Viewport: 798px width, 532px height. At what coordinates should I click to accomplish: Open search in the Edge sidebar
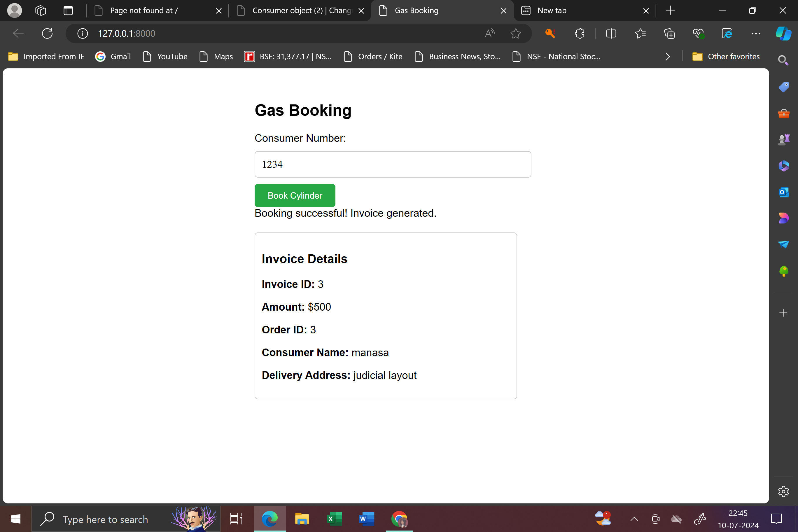[x=783, y=60]
